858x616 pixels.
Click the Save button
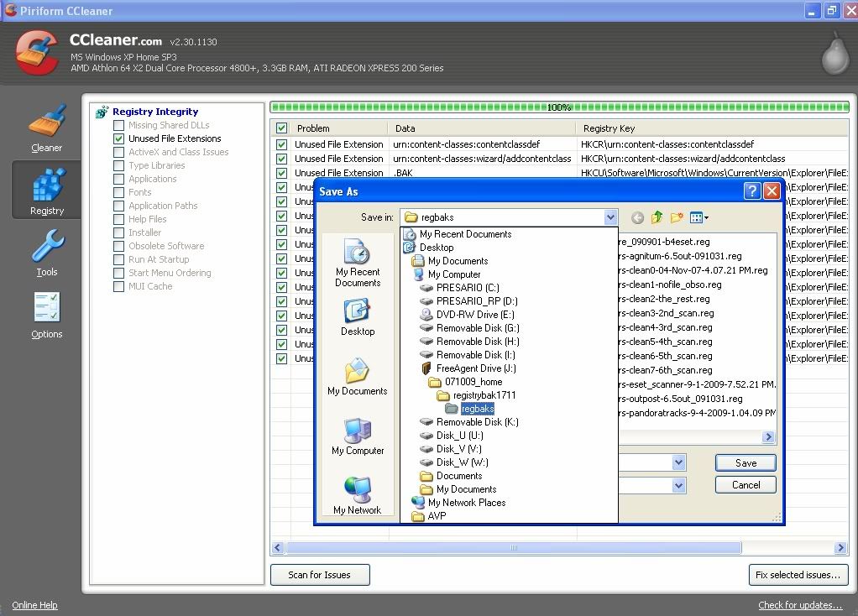click(x=746, y=462)
